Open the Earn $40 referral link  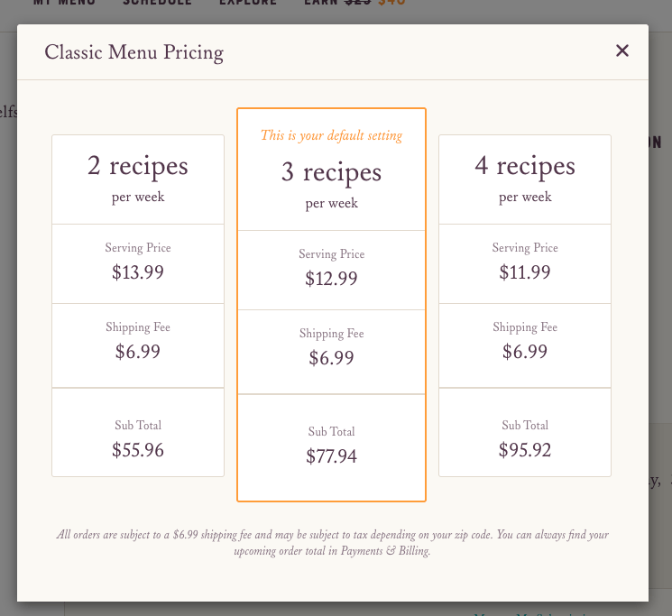coord(354,3)
